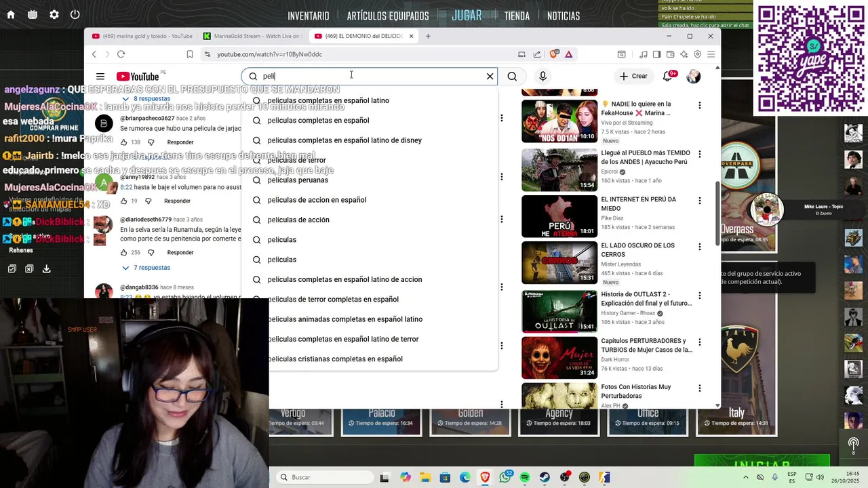Click the share icon in address bar
This screenshot has width=868, height=488.
click(537, 54)
